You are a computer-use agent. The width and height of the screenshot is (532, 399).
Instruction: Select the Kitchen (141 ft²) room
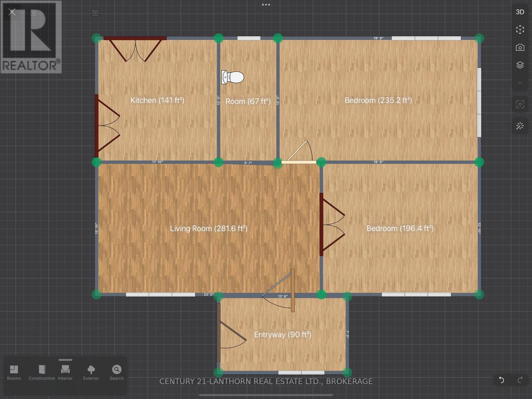click(157, 100)
